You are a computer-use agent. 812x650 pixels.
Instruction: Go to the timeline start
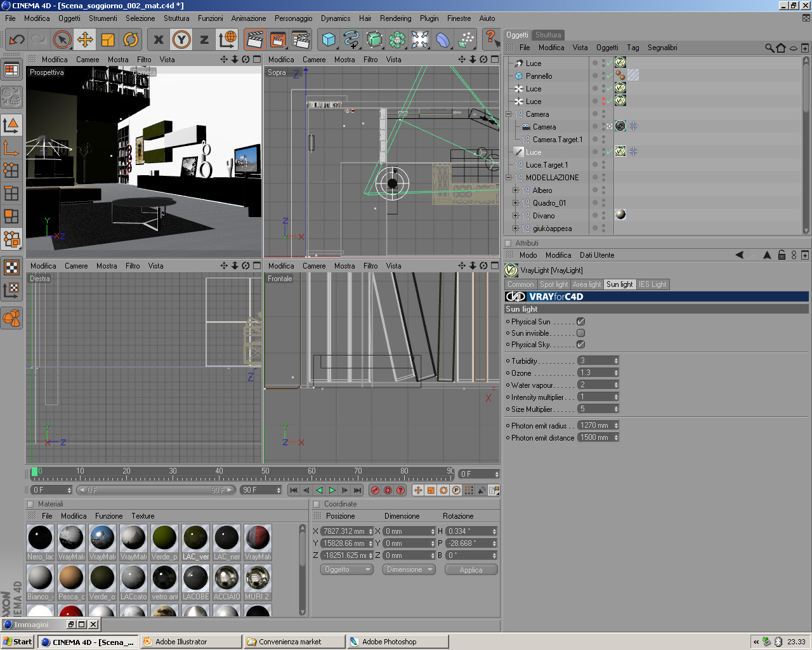[294, 490]
